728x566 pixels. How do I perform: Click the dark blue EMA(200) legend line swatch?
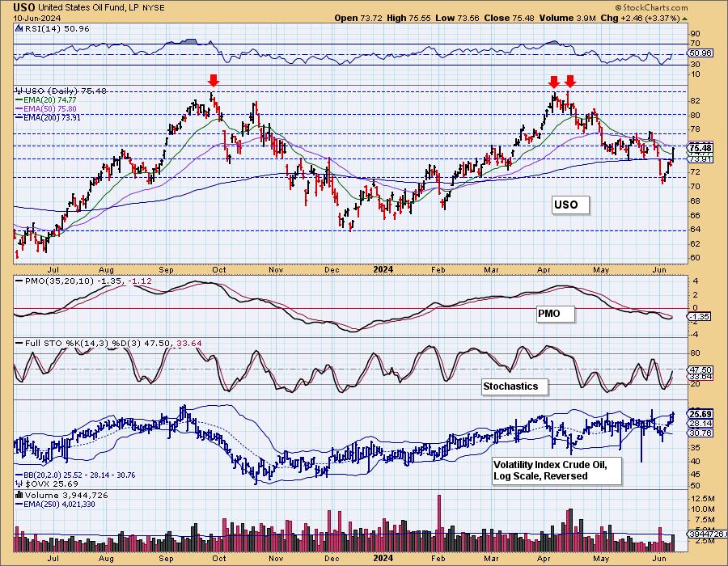tap(19, 117)
